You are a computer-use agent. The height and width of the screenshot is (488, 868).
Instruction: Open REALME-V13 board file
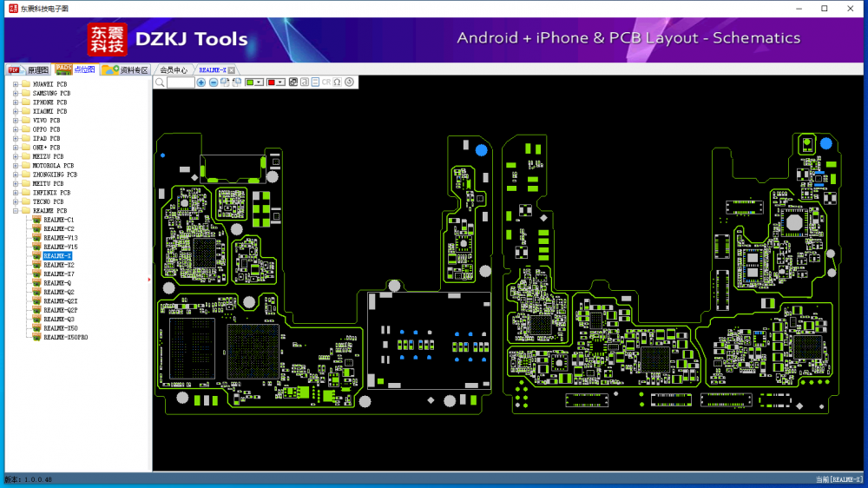point(61,238)
